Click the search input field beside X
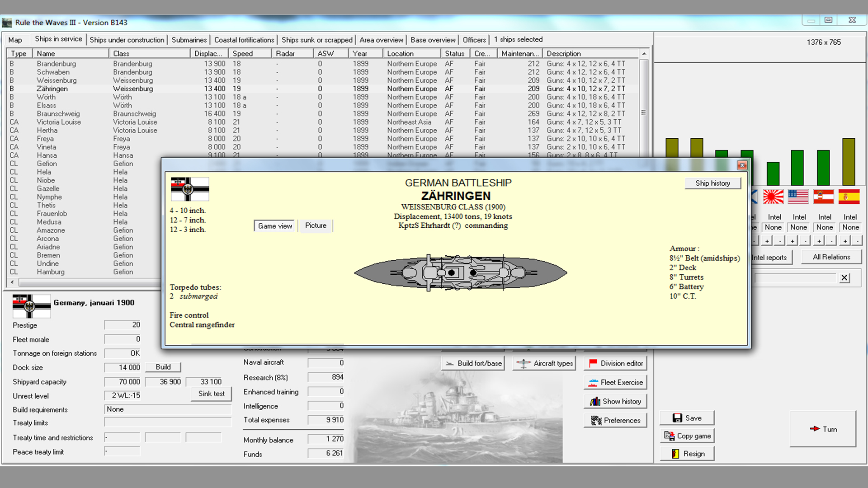The width and height of the screenshot is (868, 488). coord(795,278)
